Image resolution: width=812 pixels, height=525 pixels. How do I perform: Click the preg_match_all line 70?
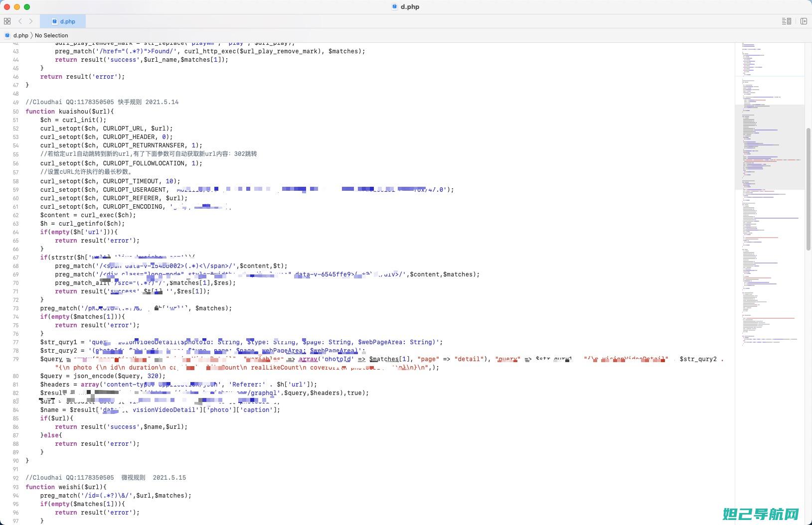pyautogui.click(x=145, y=283)
